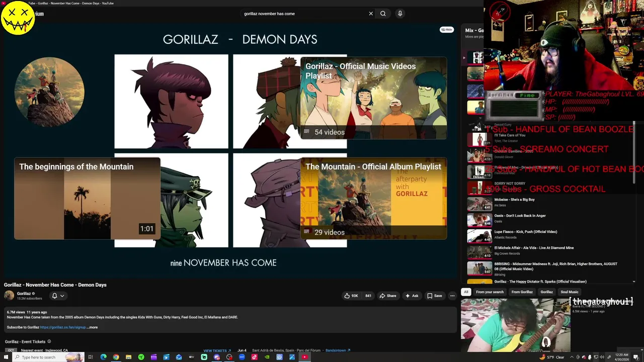This screenshot has width=644, height=362.
Task: Select the From your search chip
Action: [x=490, y=292]
